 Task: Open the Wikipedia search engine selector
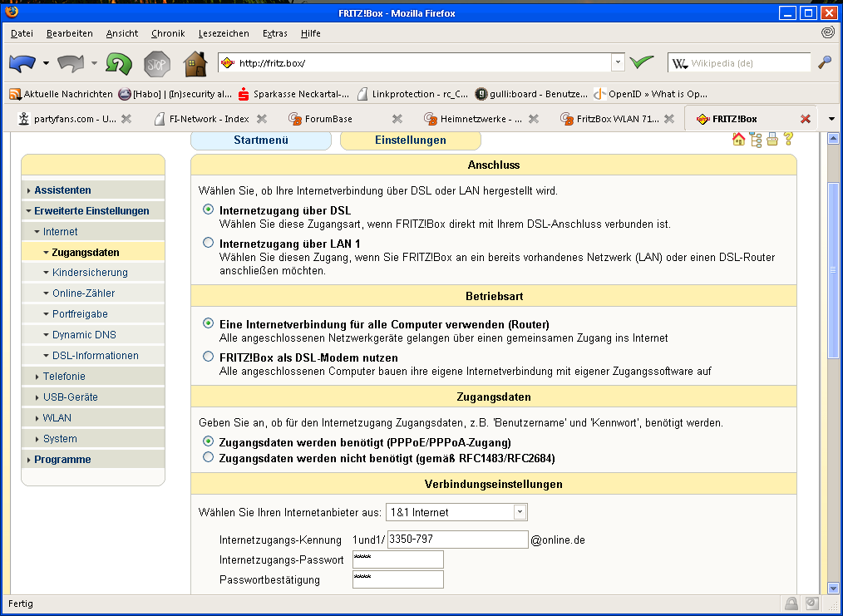coord(679,63)
